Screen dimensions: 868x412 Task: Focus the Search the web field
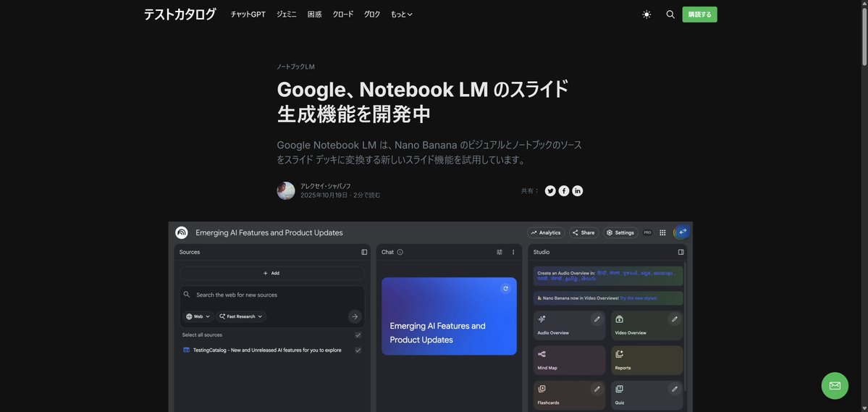(x=271, y=295)
